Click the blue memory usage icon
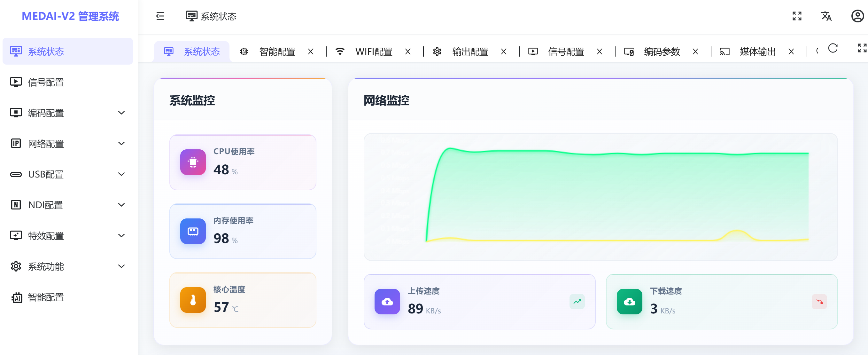The image size is (868, 355). pos(193,231)
